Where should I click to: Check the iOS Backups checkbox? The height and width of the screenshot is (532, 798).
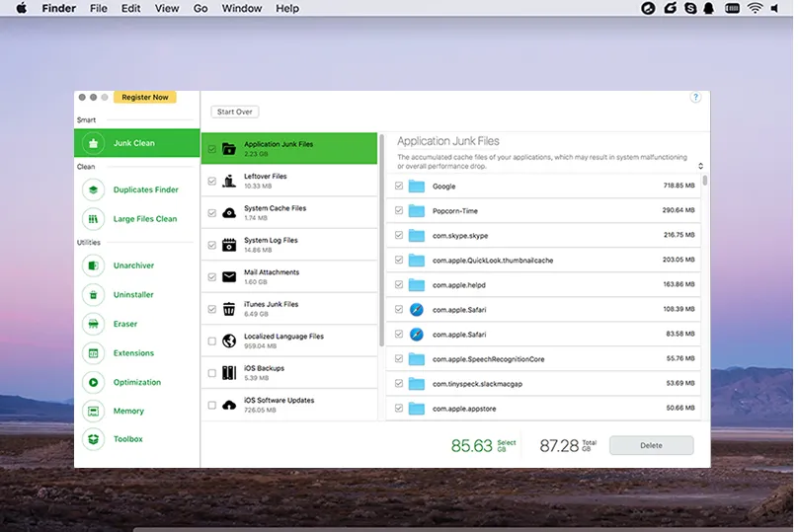click(x=212, y=373)
